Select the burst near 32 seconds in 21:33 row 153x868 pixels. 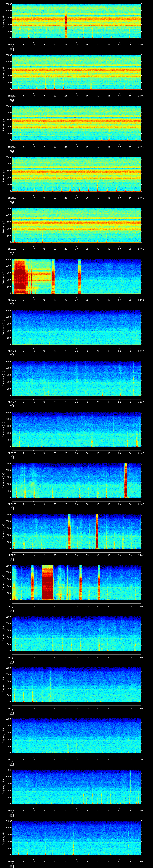(81, 582)
